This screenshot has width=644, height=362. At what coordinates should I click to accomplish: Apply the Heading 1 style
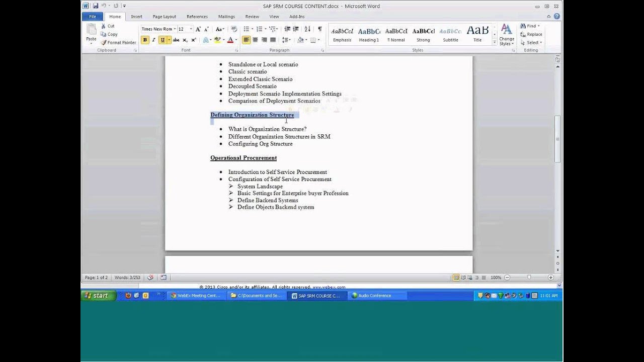(x=369, y=34)
